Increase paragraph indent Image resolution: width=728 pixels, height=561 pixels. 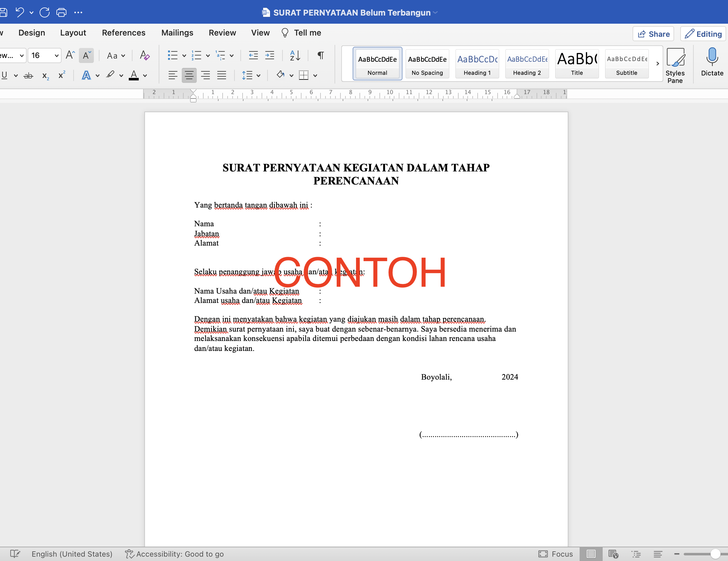[269, 55]
